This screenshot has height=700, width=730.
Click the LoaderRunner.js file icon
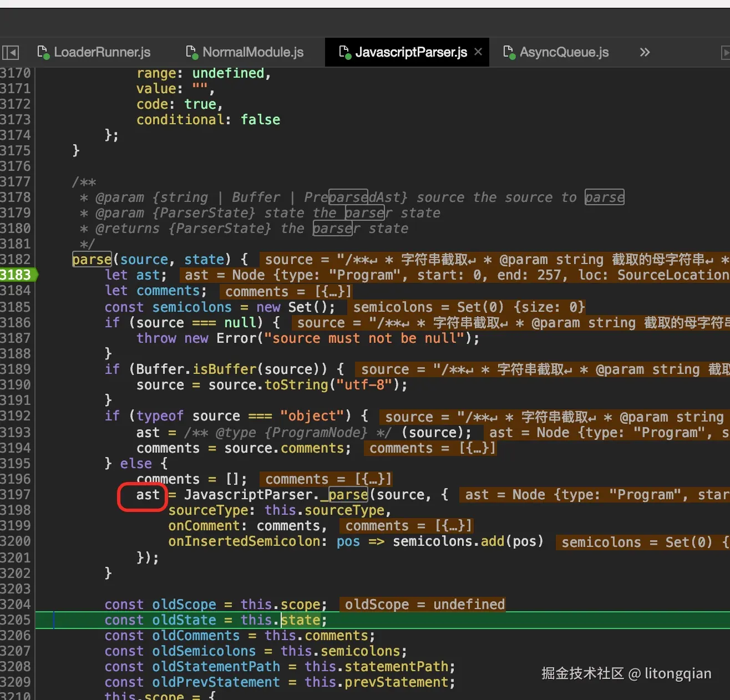tap(43, 52)
